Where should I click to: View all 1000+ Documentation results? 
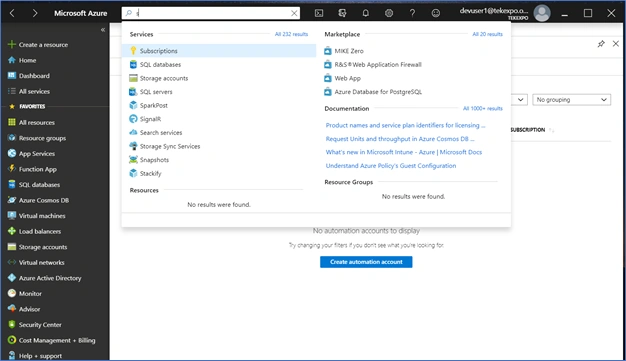click(x=483, y=109)
